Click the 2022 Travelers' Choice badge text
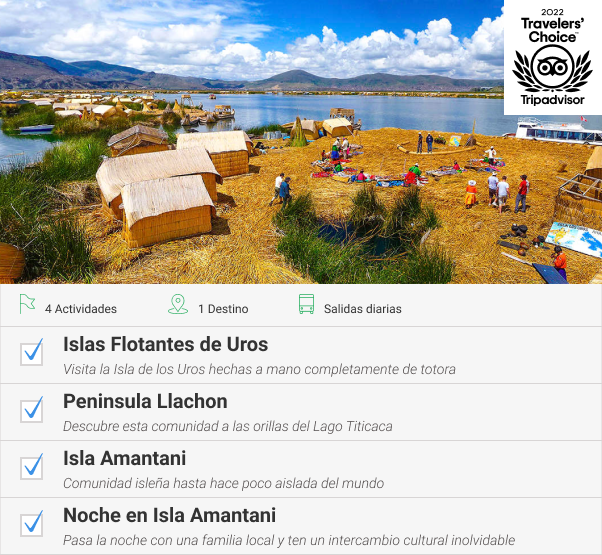The height and width of the screenshot is (555, 602). (552, 26)
